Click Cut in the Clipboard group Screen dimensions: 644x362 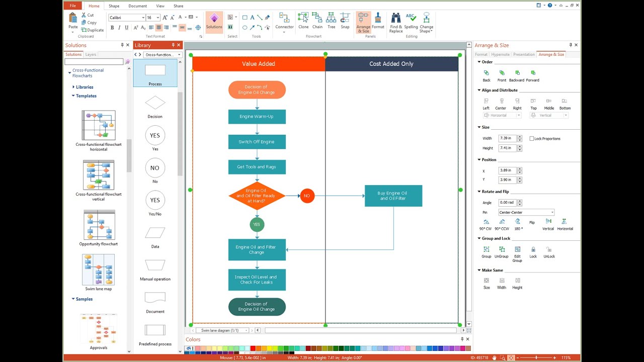pyautogui.click(x=87, y=15)
